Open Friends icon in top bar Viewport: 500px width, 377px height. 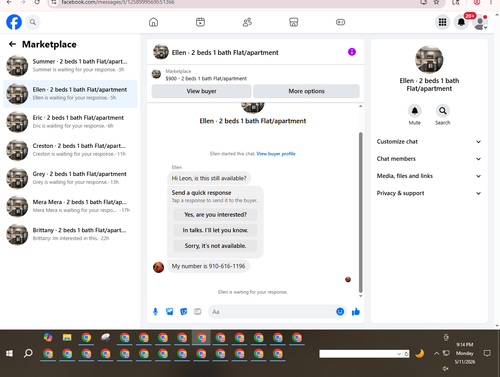247,22
